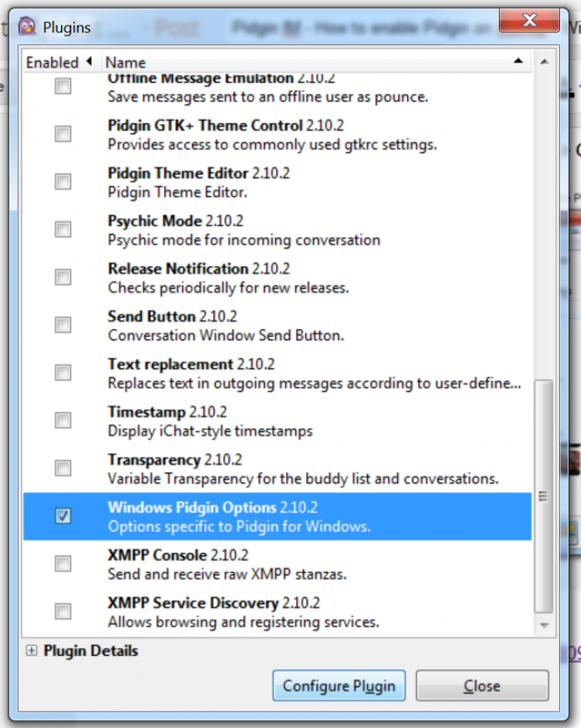Select the Pidgin Theme Editor 2.10.2 row
This screenshot has width=581, height=728.
click(277, 182)
